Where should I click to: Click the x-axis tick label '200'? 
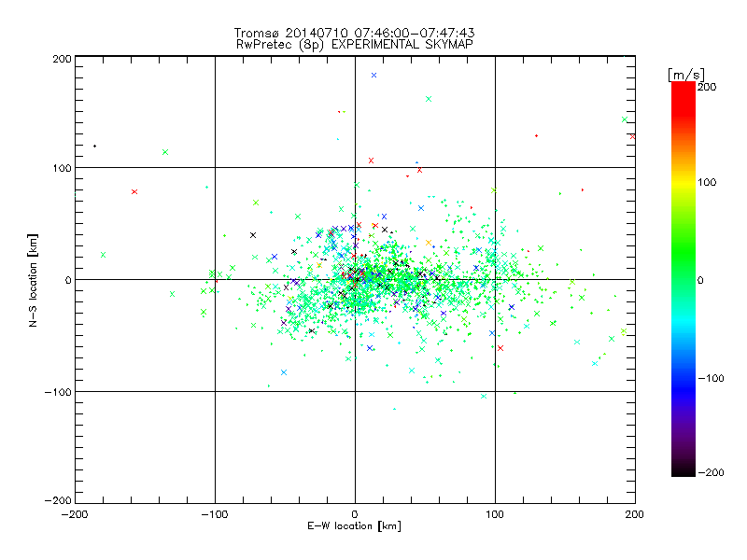point(635,514)
